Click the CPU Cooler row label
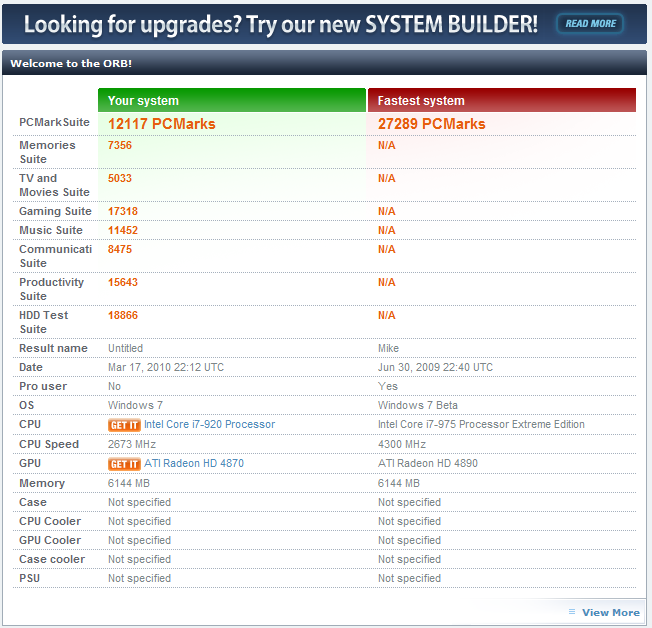This screenshot has width=652, height=628. (x=50, y=522)
